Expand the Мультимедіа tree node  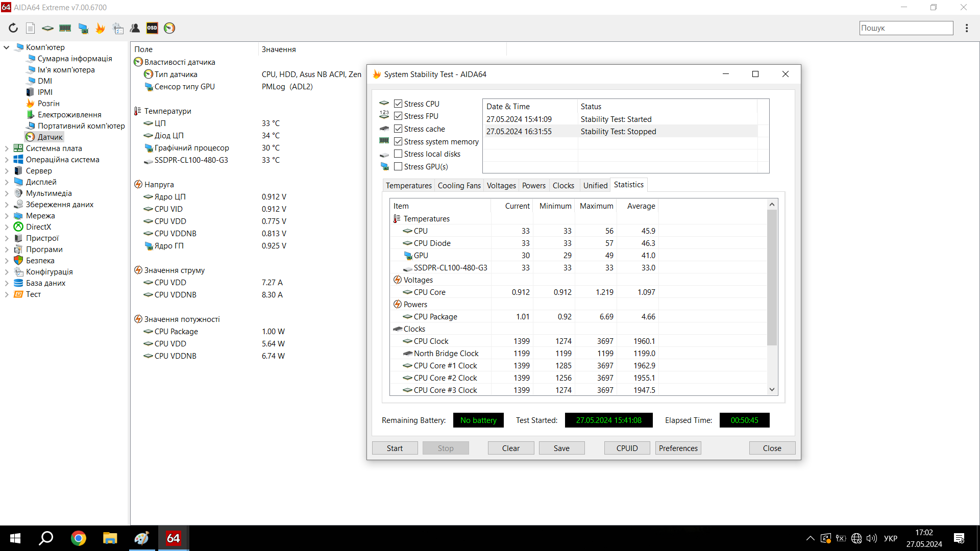pyautogui.click(x=7, y=193)
